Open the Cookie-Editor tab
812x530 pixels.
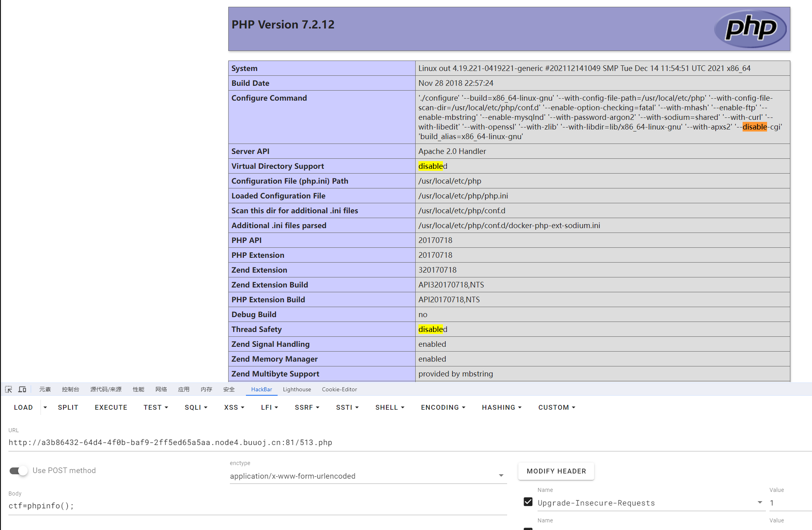click(x=339, y=389)
